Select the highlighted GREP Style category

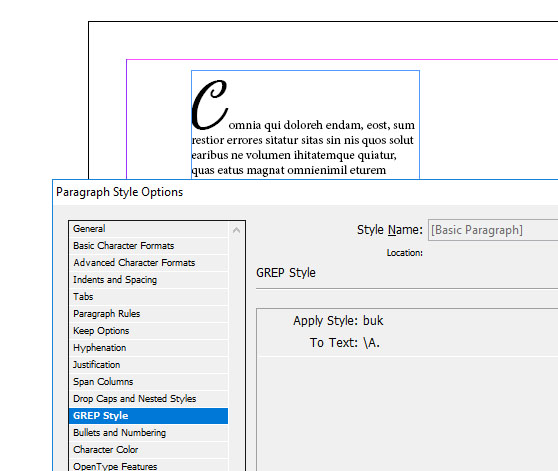point(148,416)
